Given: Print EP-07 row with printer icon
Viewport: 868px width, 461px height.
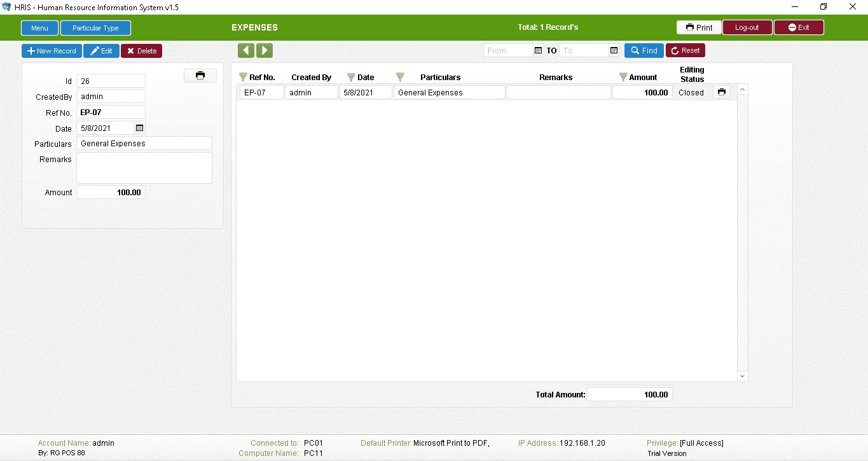Looking at the screenshot, I should (x=722, y=92).
